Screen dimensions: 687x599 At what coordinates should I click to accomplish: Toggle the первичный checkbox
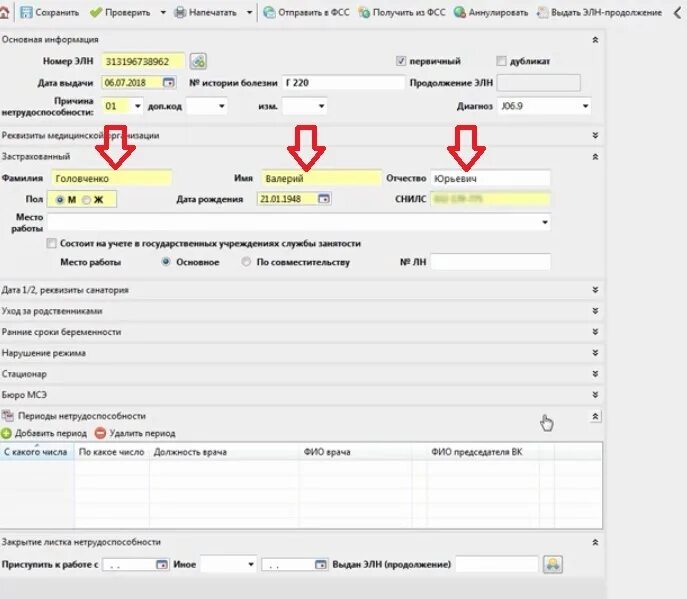401,61
